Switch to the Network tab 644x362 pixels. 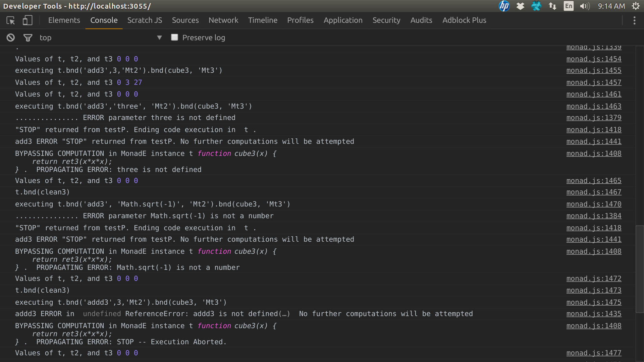coord(223,20)
